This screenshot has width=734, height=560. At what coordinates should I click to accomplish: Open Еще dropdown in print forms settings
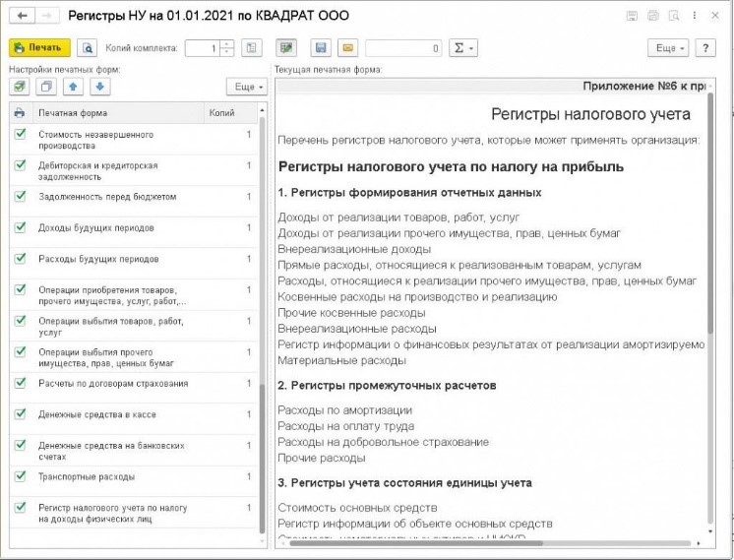246,87
